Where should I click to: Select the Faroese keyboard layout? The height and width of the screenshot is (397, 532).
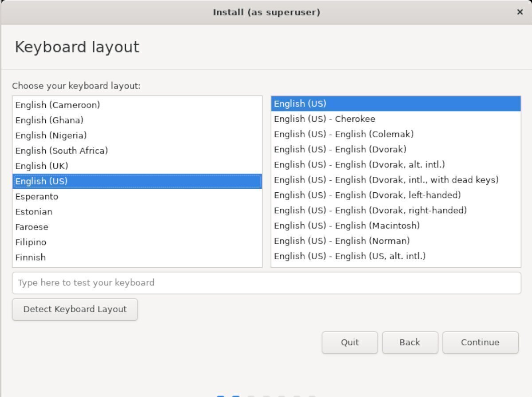pyautogui.click(x=31, y=227)
